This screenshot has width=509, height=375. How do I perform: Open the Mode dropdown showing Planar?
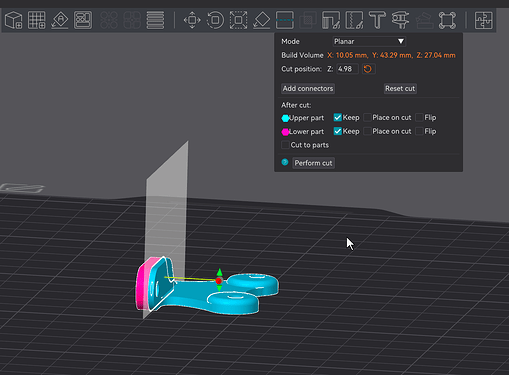pyautogui.click(x=369, y=41)
